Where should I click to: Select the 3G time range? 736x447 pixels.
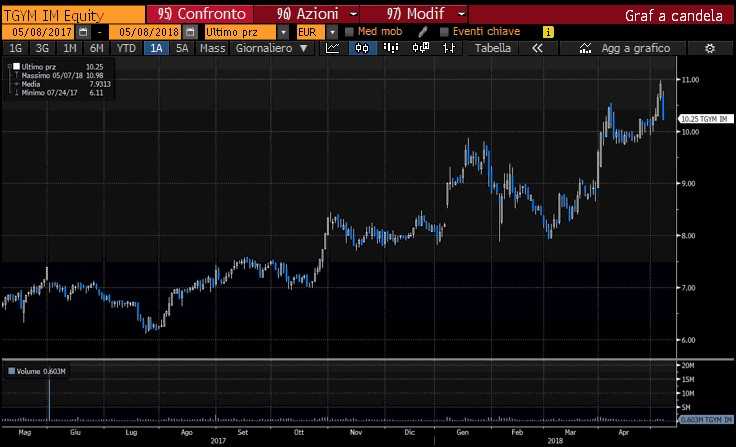click(x=42, y=48)
